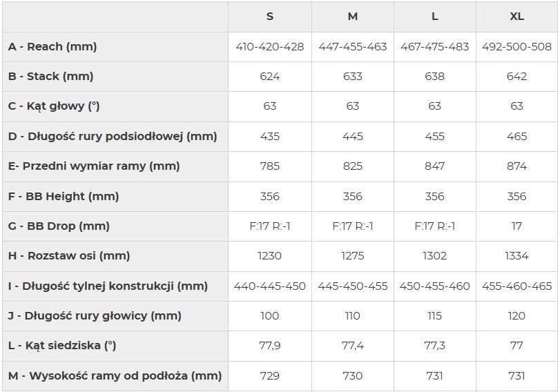Viewport: 560px width, 392px height.
Task: Select the Wysokość ramy od podłoża label
Action: coord(115,375)
